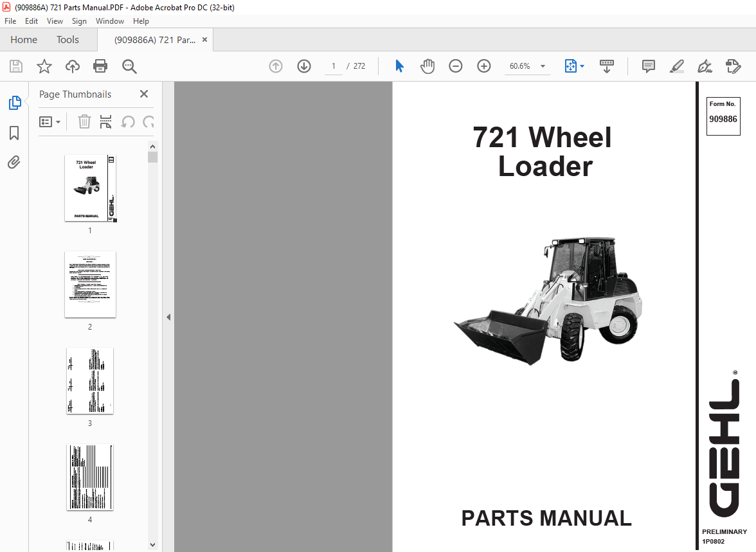Image resolution: width=756 pixels, height=552 pixels.
Task: Zoom out with minus button
Action: coord(456,66)
